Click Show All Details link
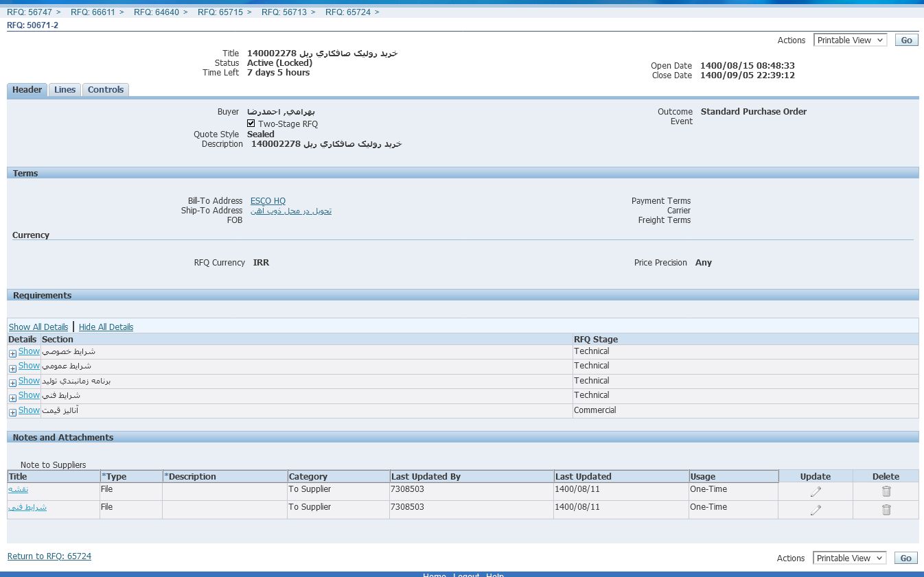Image resolution: width=924 pixels, height=577 pixels. pos(38,327)
